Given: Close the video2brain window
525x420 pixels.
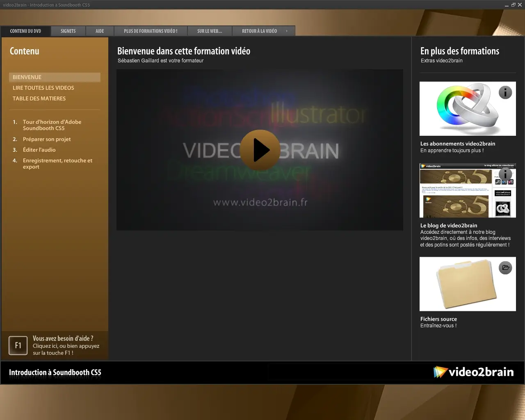Looking at the screenshot, I should point(520,5).
